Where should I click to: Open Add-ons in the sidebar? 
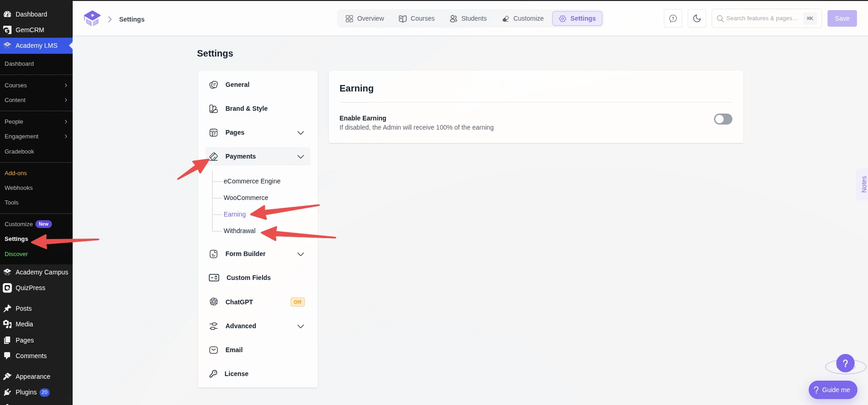(16, 173)
